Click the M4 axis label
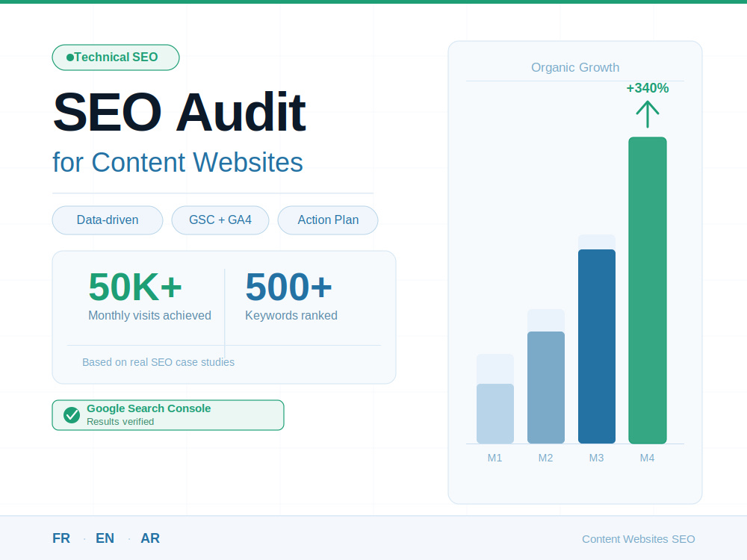This screenshot has width=747, height=560. point(647,458)
